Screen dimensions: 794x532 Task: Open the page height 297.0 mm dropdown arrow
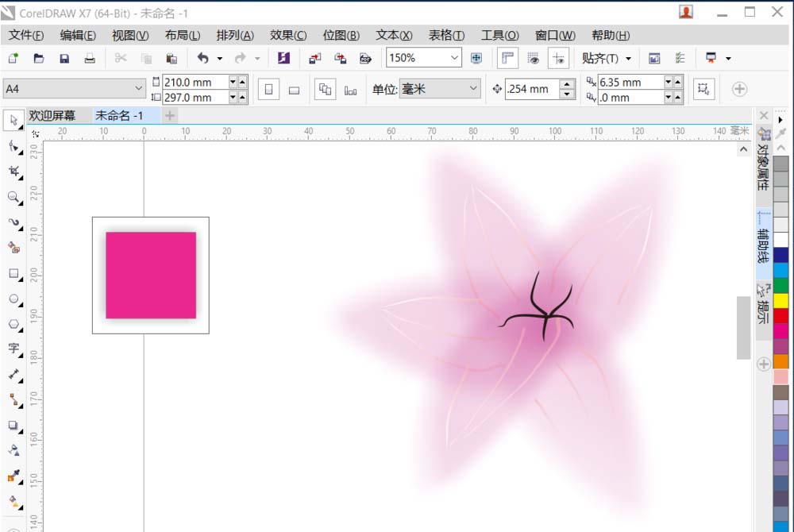tap(233, 97)
